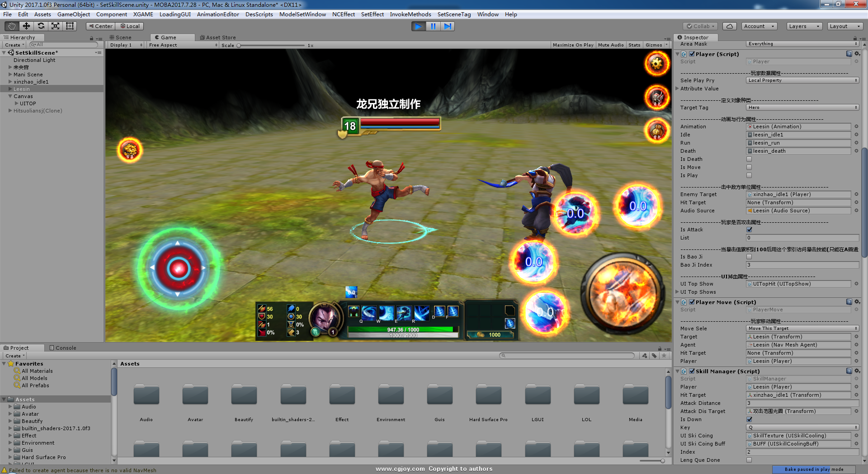The height and width of the screenshot is (474, 868).
Task: Switch to the Scene tab
Action: [x=120, y=38]
